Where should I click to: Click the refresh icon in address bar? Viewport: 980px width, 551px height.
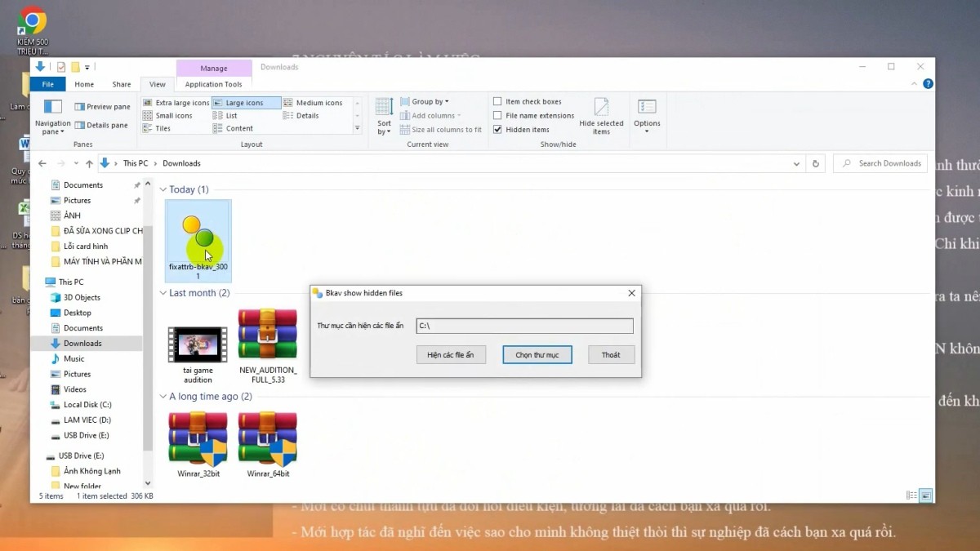815,163
